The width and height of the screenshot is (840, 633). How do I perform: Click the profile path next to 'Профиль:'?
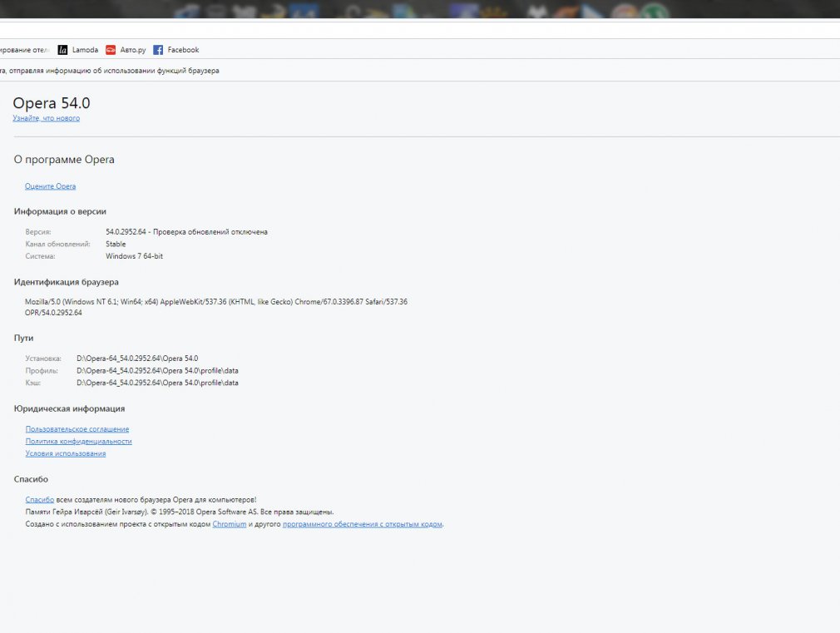click(157, 371)
